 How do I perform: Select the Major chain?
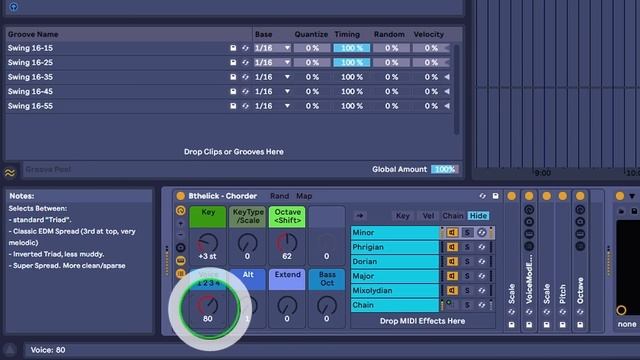point(395,276)
